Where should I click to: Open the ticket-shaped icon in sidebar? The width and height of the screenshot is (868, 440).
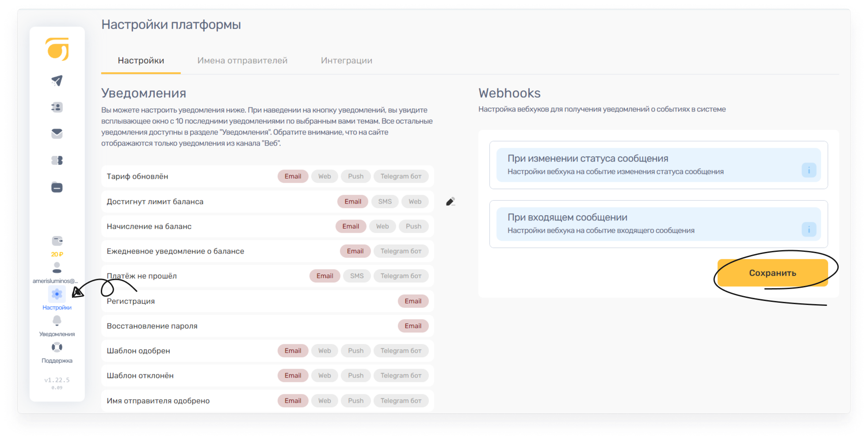coord(57,160)
